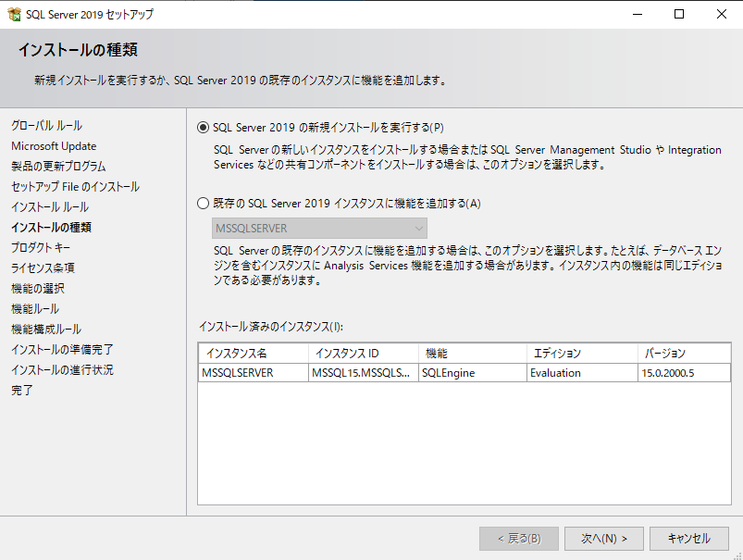The image size is (743, 560).
Task: Click the バージョン column header
Action: click(684, 354)
